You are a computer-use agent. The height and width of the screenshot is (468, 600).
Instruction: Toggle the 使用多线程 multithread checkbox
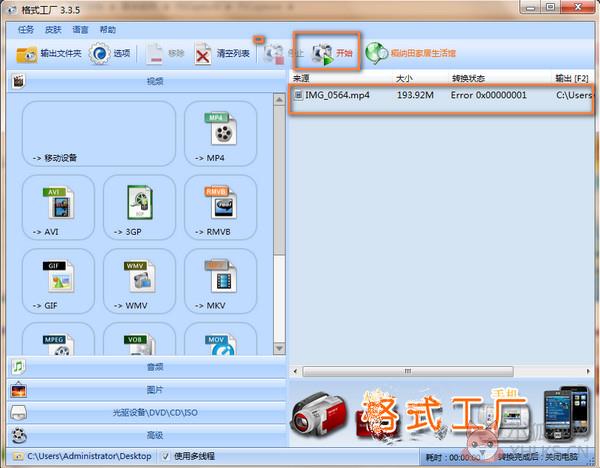165,456
